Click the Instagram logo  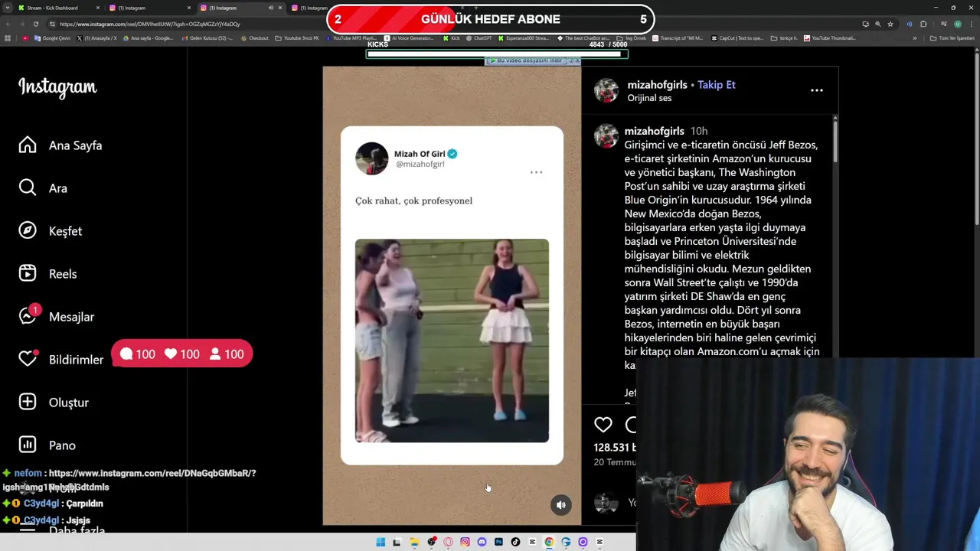[x=57, y=87]
